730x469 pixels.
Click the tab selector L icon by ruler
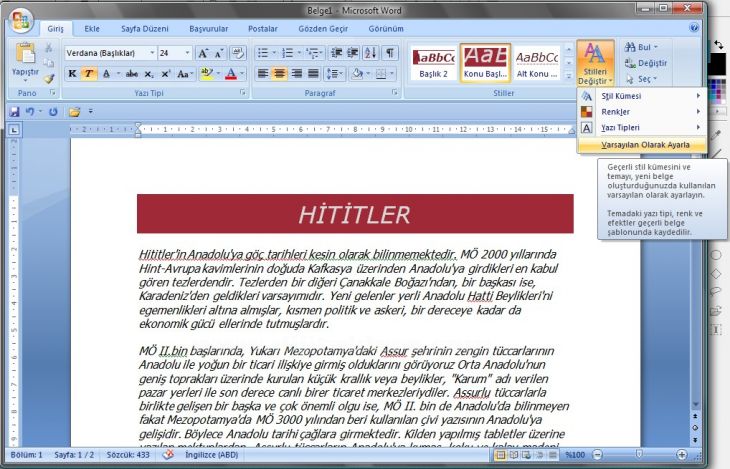click(14, 130)
